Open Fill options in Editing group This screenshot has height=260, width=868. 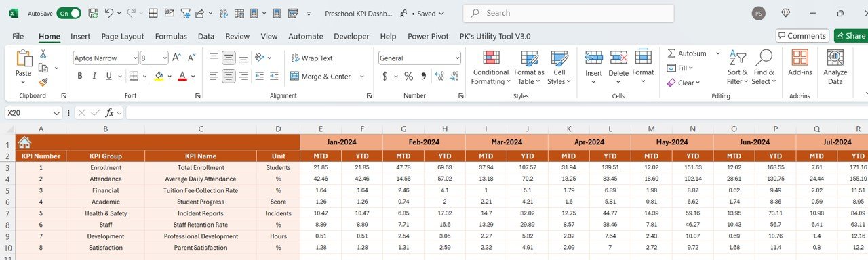[x=679, y=68]
